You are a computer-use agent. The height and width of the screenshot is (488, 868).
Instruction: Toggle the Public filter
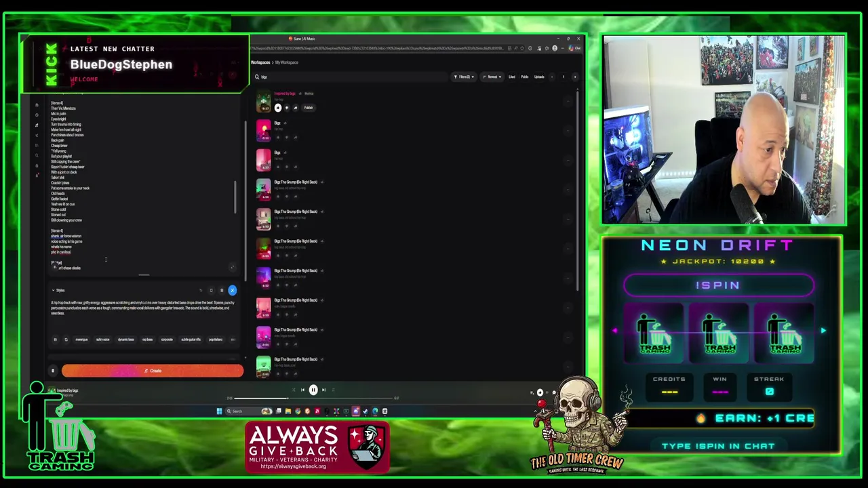[x=524, y=77]
